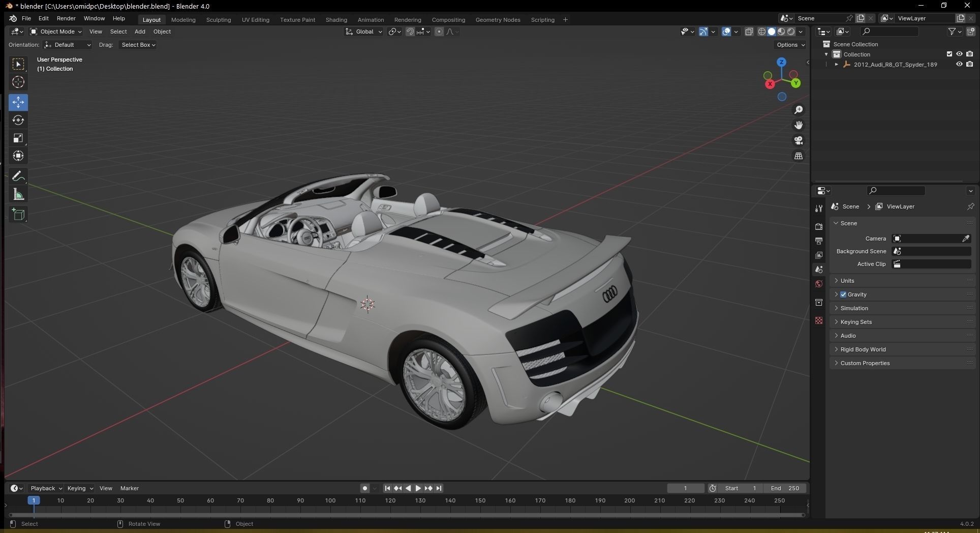Toggle X-ray display
This screenshot has width=980, height=533.
[x=749, y=32]
